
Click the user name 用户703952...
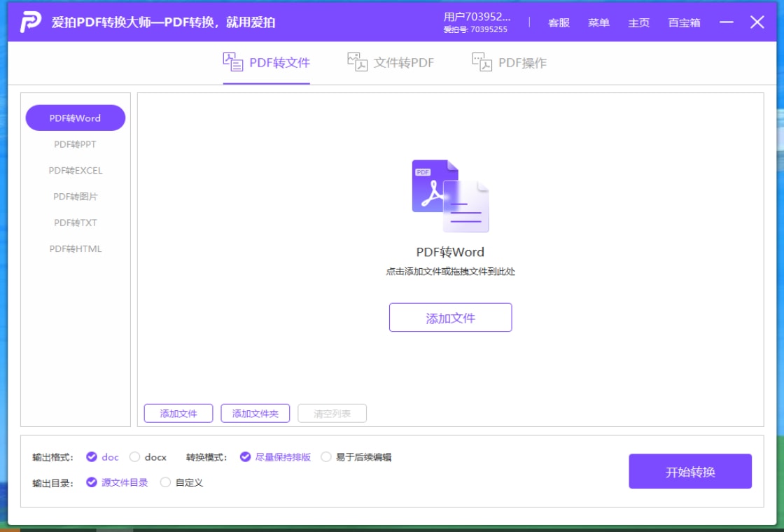tap(477, 17)
